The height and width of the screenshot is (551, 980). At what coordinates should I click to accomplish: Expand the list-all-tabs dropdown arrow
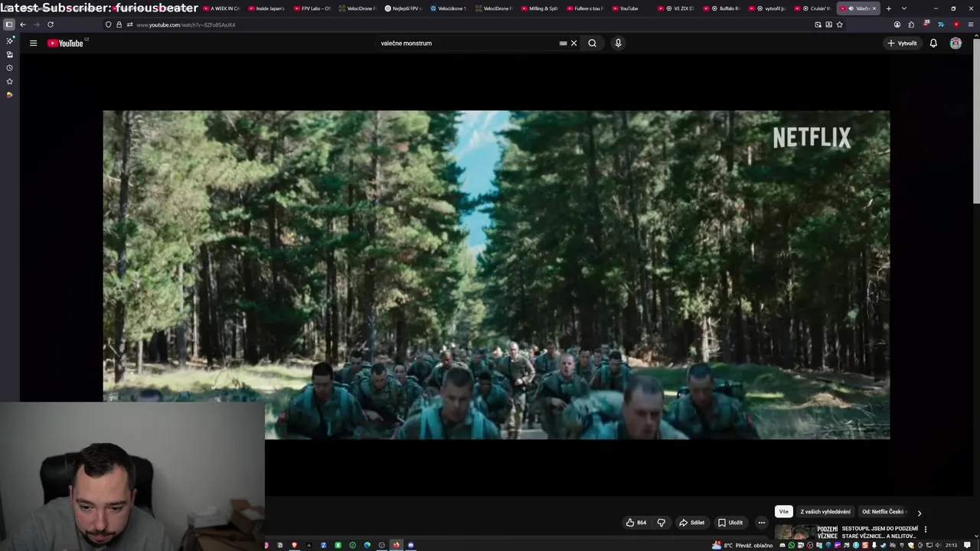point(904,8)
